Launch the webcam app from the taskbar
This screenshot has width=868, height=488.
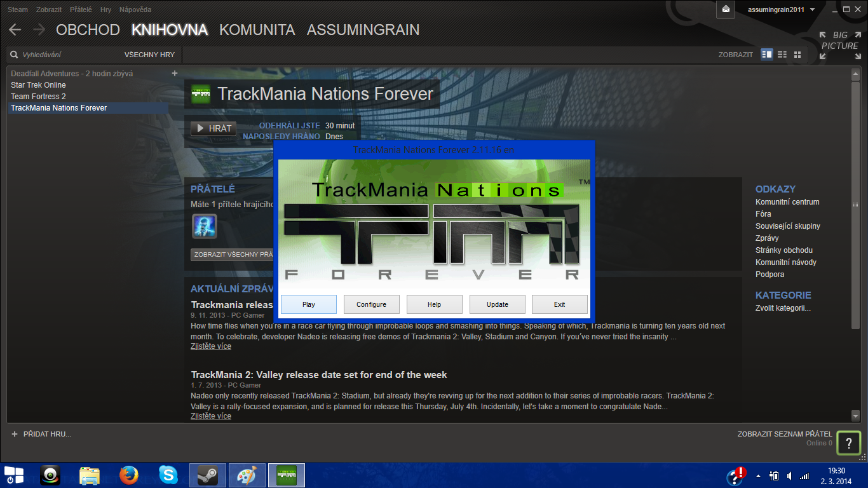point(50,475)
